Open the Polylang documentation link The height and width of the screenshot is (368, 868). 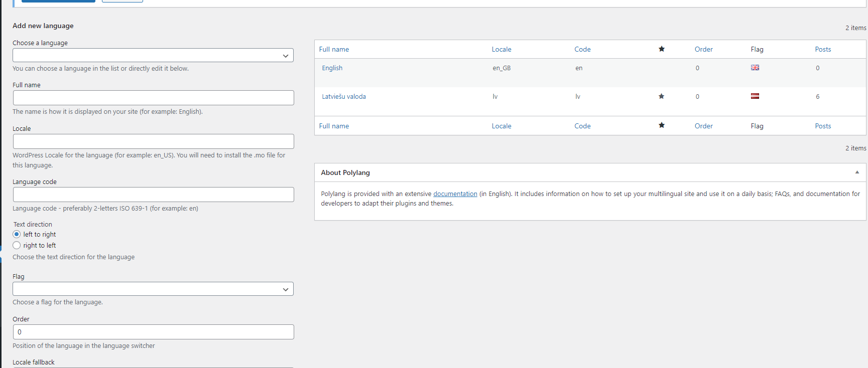tap(455, 194)
